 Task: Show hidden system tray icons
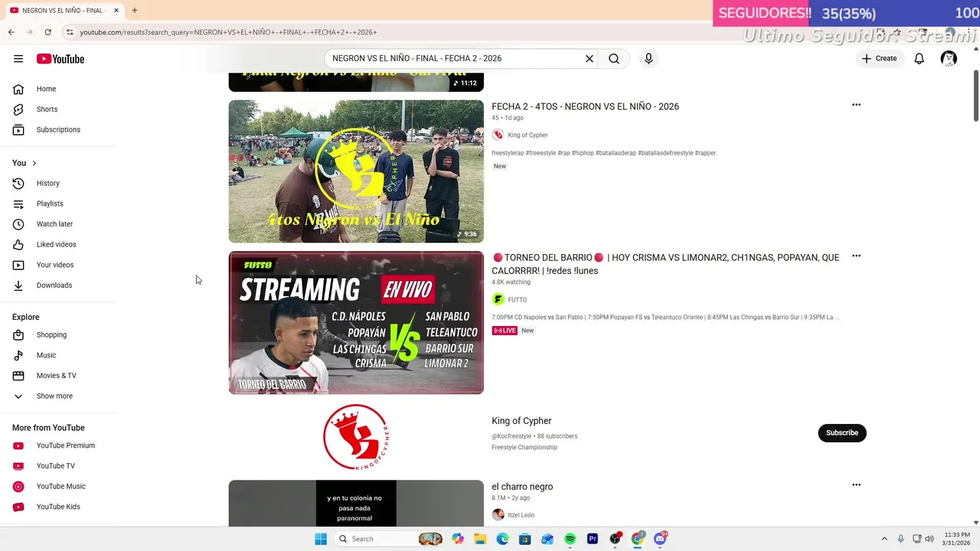[x=884, y=539]
